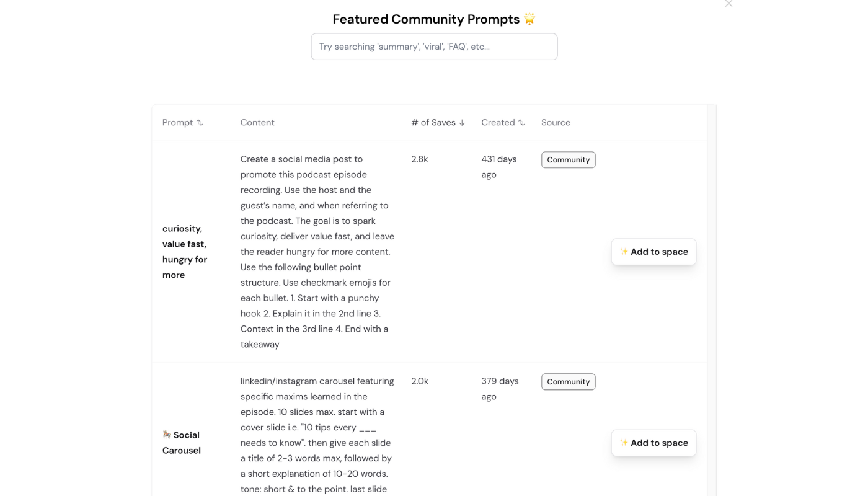Click the Community badge on the 2.0k saves row
The image size is (868, 496).
pos(569,382)
